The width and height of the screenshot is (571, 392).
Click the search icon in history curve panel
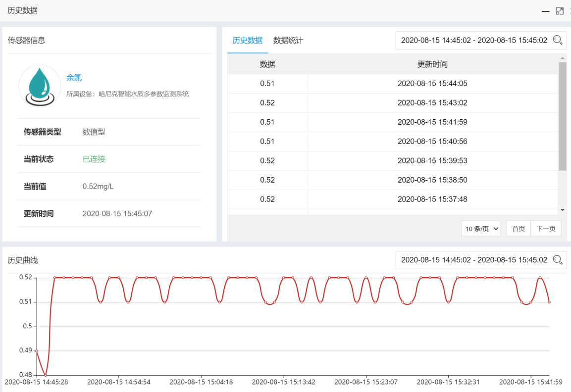point(558,259)
